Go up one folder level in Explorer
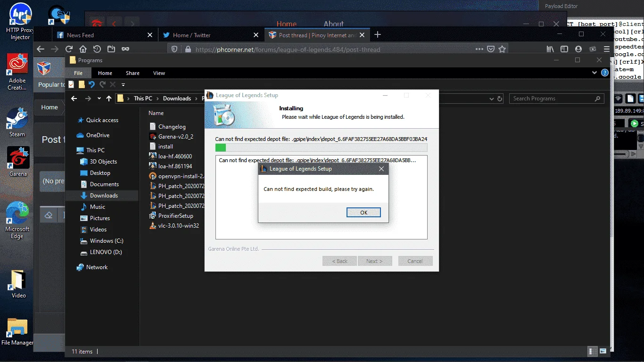This screenshot has width=644, height=362. coord(109,99)
